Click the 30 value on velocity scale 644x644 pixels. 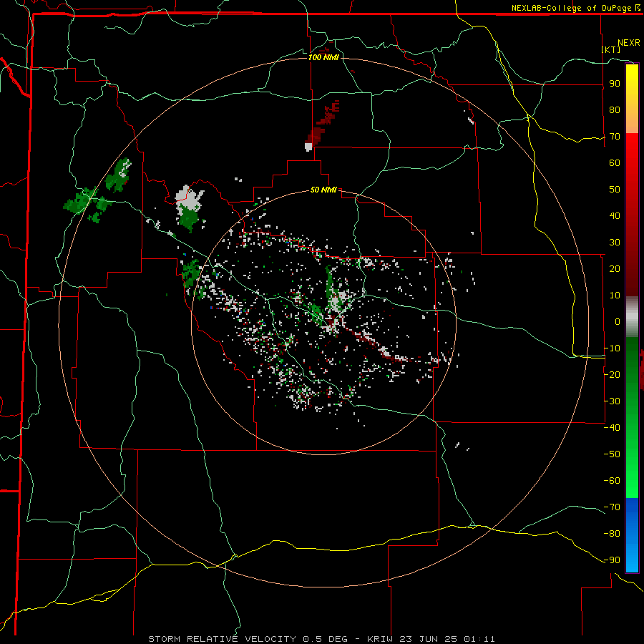point(615,243)
